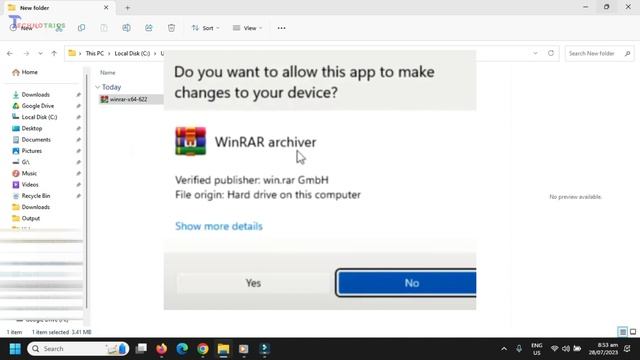
Task: Open the Windows Start menu
Action: [15, 349]
